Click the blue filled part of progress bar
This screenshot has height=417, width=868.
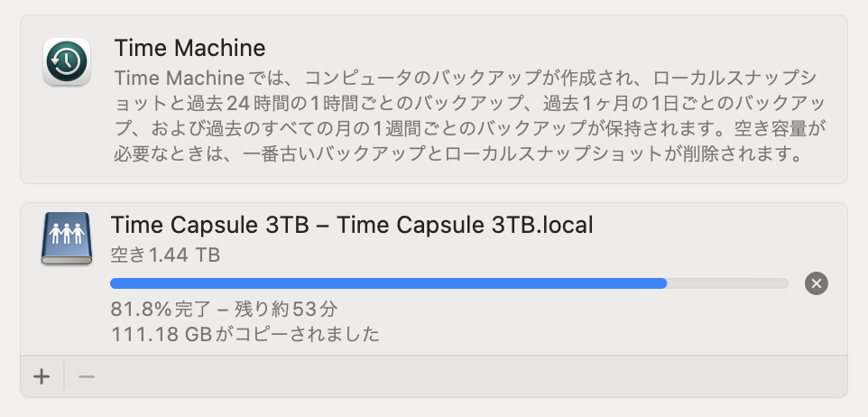pos(388,283)
